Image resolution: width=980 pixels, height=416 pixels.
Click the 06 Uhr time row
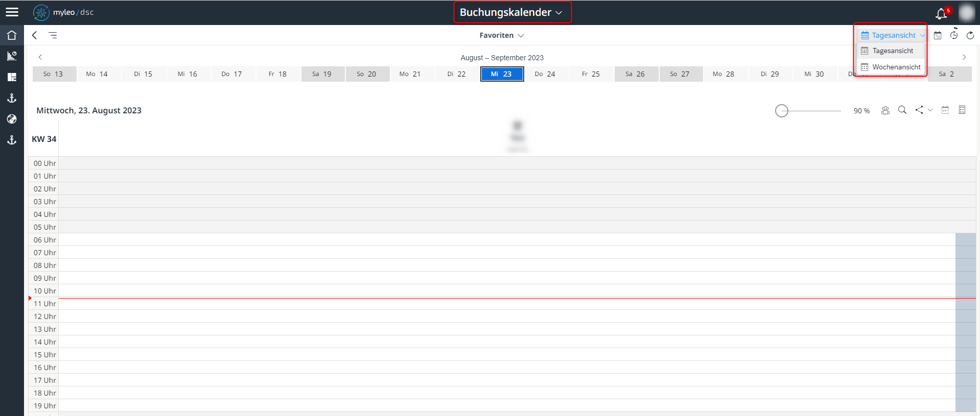(x=502, y=240)
